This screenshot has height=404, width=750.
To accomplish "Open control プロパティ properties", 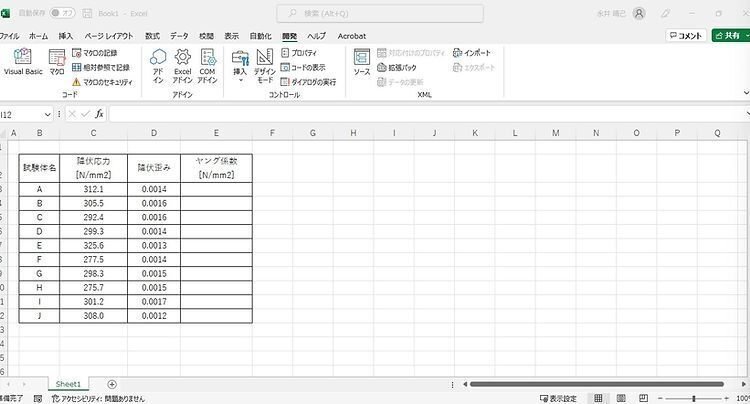I will pos(299,53).
